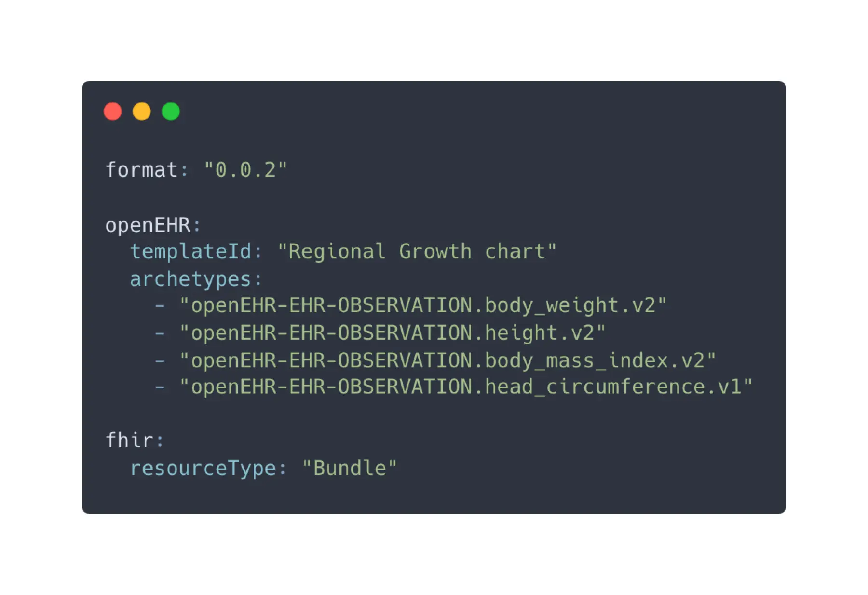Screen dimensions: 868x595
Task: Click the resourceType property name
Action: pyautogui.click(x=203, y=468)
